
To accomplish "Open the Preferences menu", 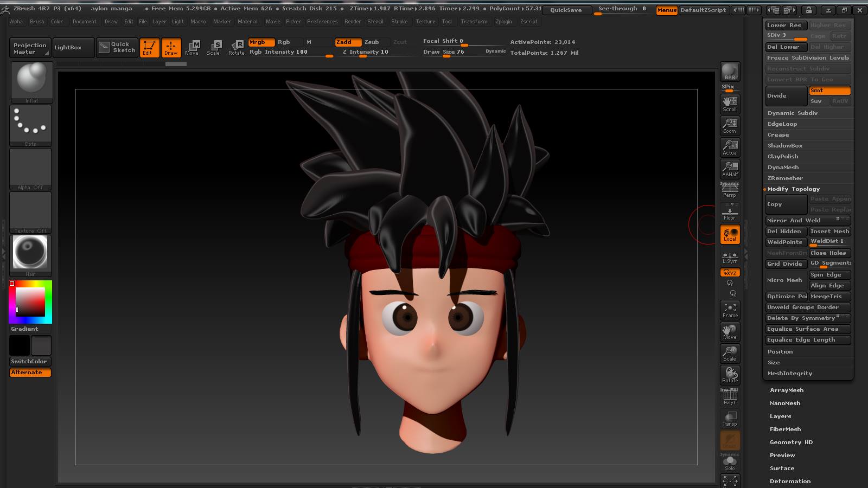I will pos(322,22).
